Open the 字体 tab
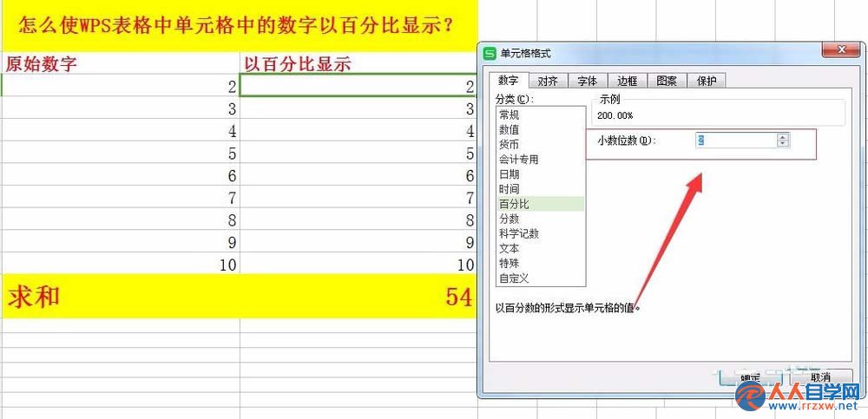Image resolution: width=868 pixels, height=419 pixels. tap(588, 82)
